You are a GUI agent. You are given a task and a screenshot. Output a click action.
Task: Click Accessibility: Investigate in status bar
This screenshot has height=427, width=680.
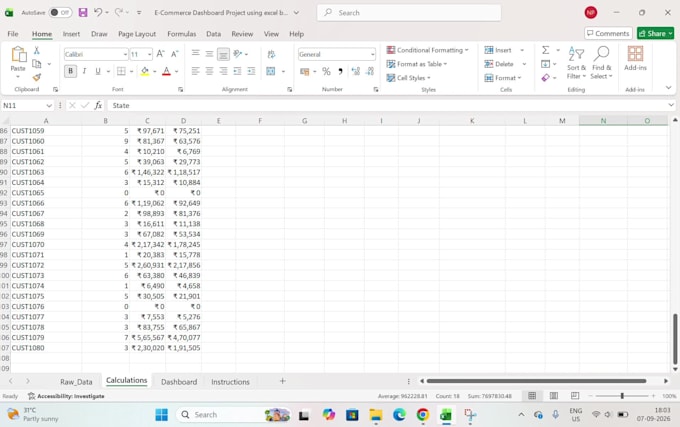click(x=66, y=396)
